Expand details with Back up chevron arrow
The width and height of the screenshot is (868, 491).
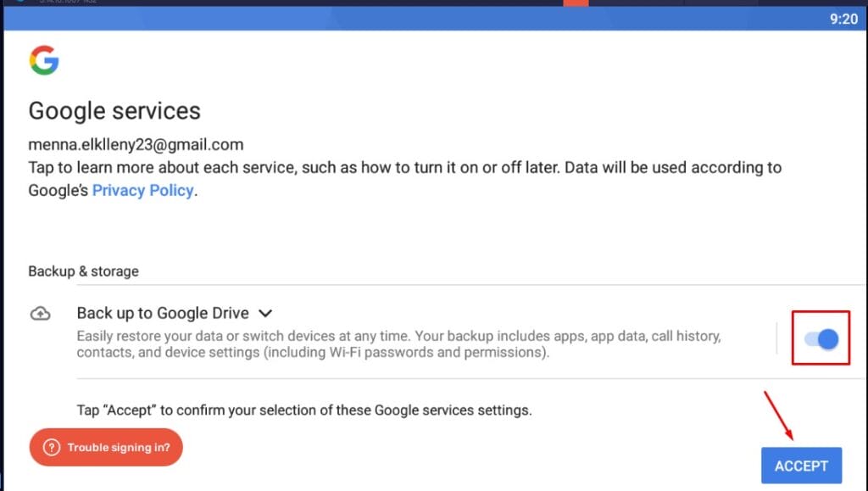tap(265, 313)
